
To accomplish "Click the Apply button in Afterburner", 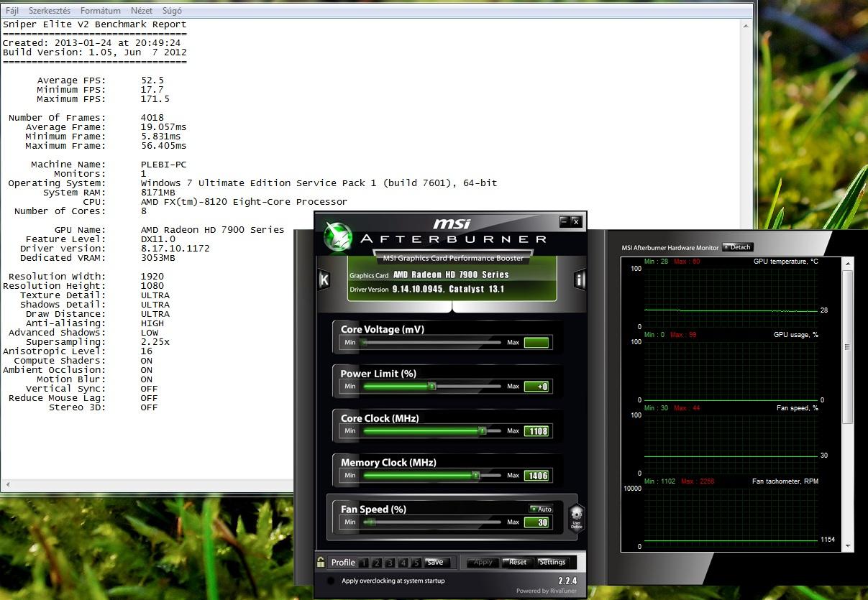I will click(483, 562).
